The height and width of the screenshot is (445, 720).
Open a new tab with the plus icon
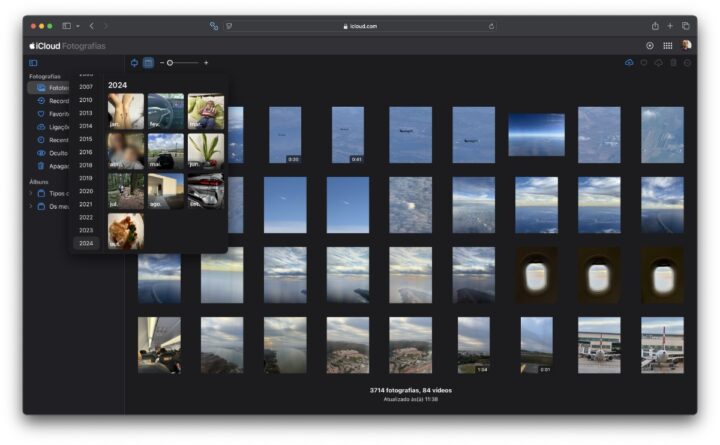coord(670,26)
